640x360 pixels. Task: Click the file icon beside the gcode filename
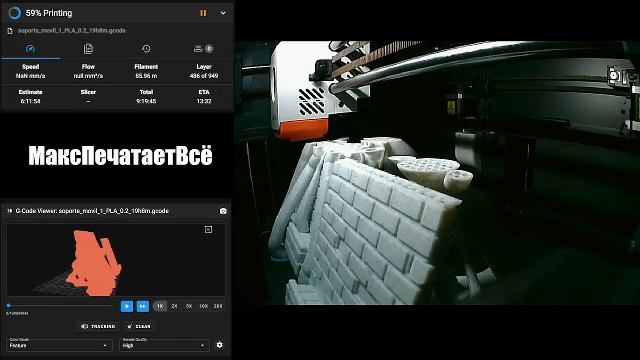click(x=10, y=31)
